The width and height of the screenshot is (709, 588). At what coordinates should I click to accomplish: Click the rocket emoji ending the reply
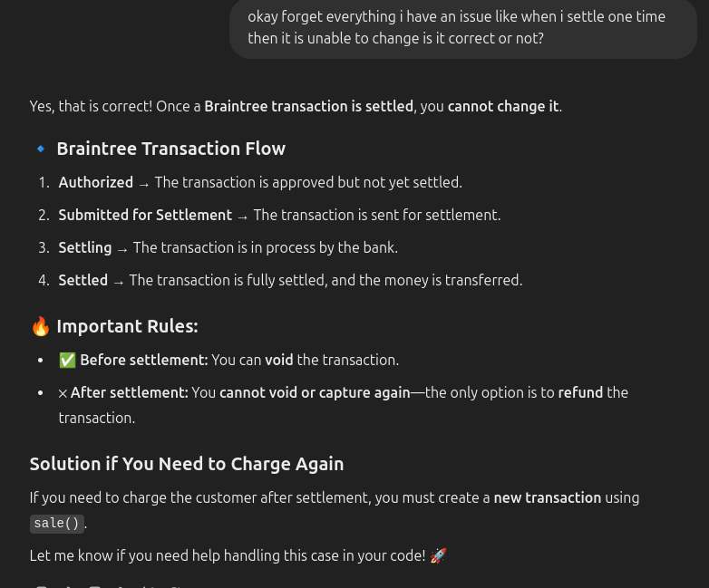click(x=438, y=555)
